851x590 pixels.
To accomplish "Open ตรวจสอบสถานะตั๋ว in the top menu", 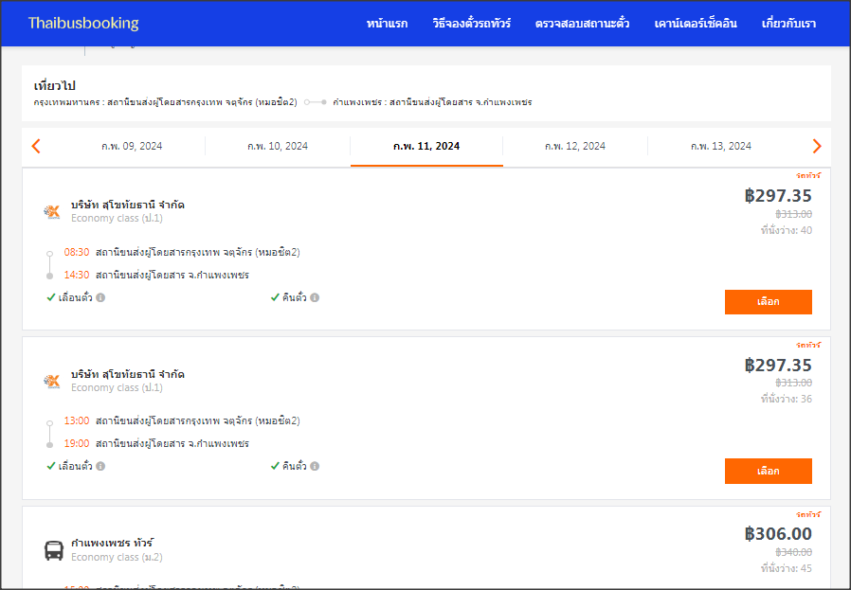I will coord(582,23).
